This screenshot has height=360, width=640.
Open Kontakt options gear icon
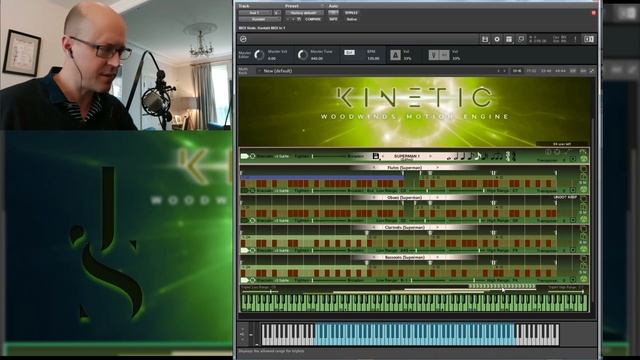pos(497,39)
